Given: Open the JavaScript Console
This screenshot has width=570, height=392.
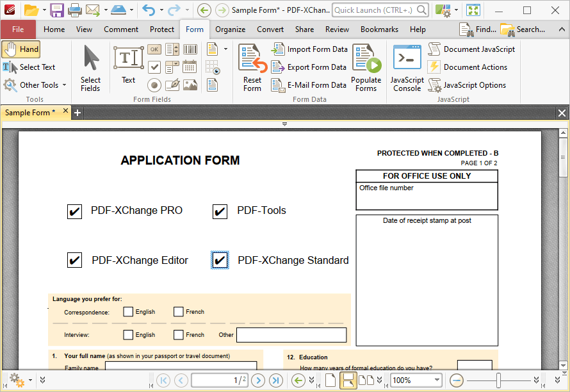Looking at the screenshot, I should pos(407,68).
